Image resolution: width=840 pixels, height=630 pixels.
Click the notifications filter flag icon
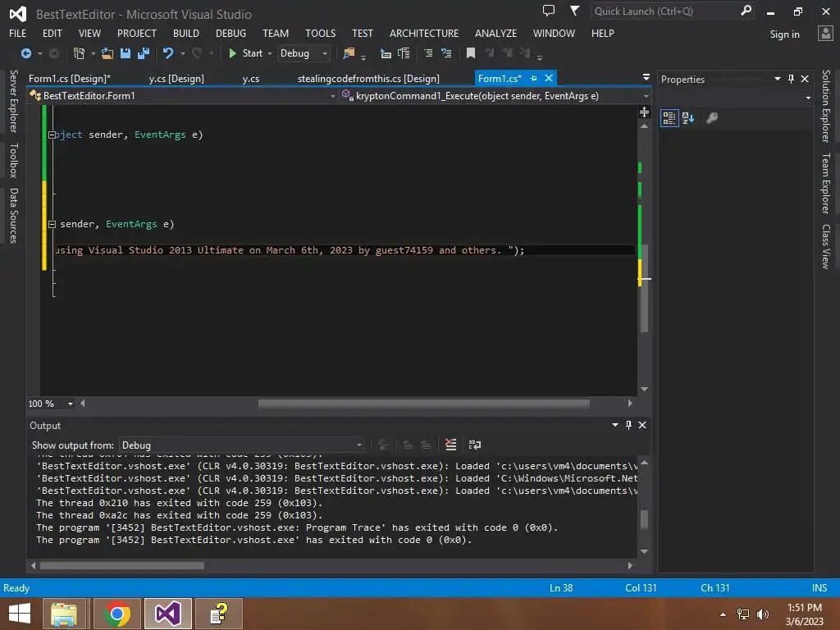[x=574, y=11]
